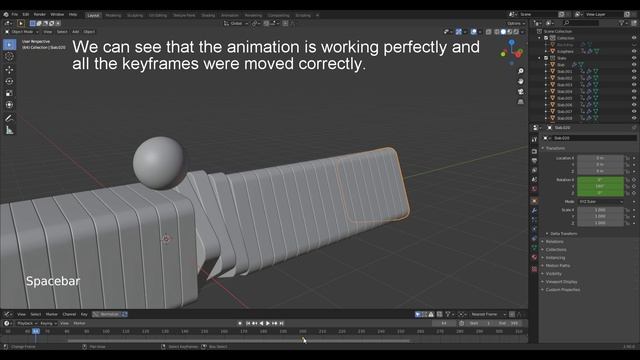Screen dimensions: 640x360
Task: Hide the Collection in outliner via eye
Action: 634,38
